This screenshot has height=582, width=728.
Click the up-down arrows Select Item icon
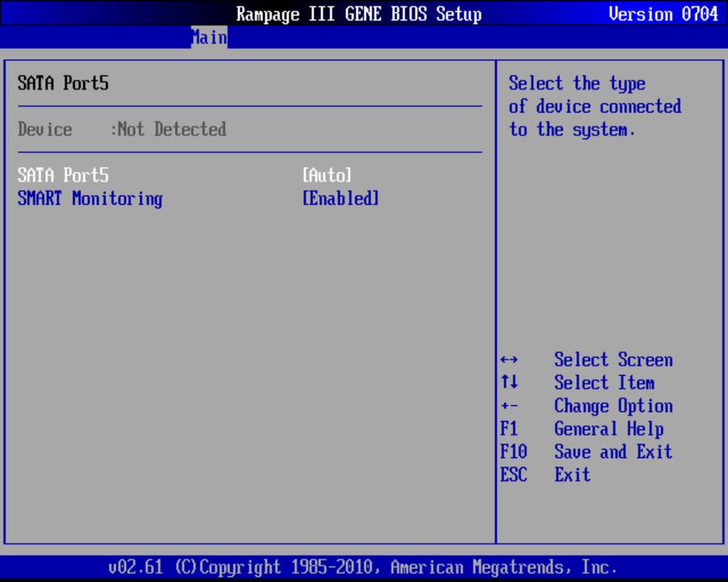510,382
